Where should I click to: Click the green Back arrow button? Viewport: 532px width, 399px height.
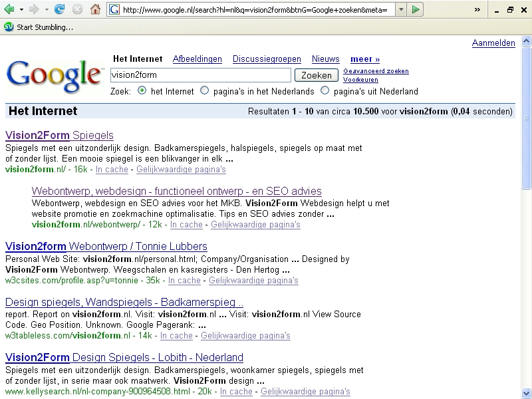tap(9, 9)
